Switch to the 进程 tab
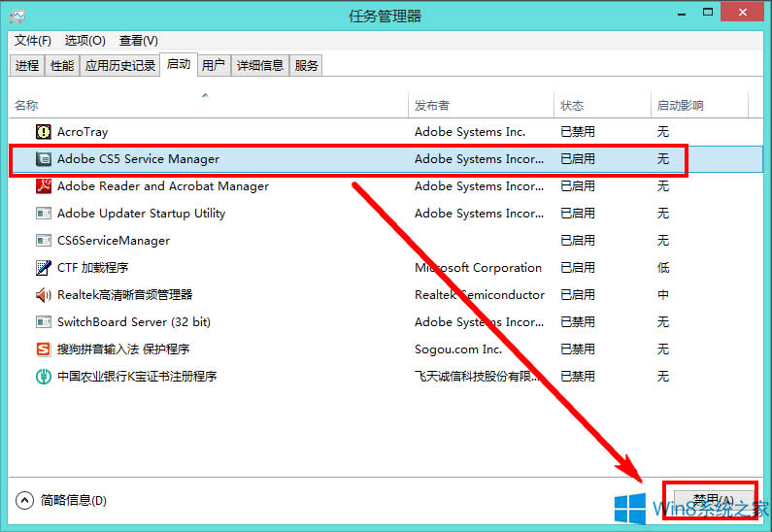The height and width of the screenshot is (532, 772). (x=27, y=65)
